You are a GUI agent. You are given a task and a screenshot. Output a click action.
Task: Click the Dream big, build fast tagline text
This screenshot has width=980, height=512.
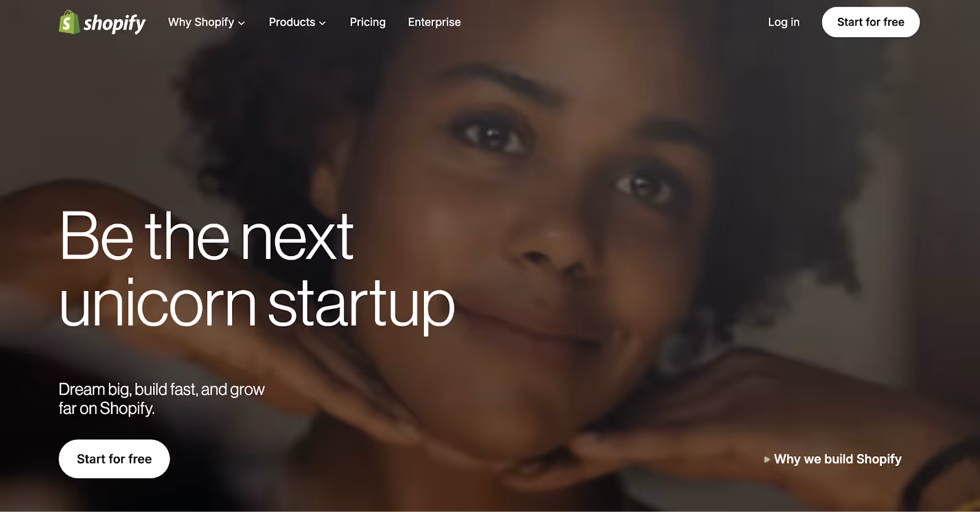click(x=162, y=390)
